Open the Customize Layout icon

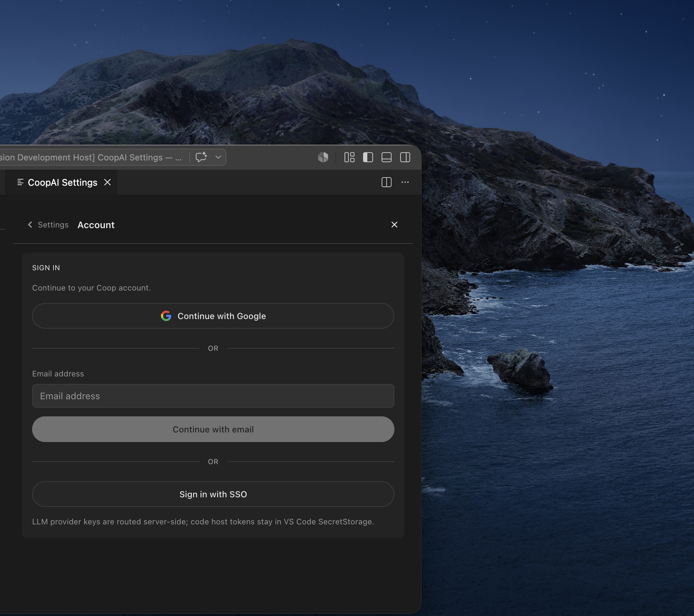349,157
